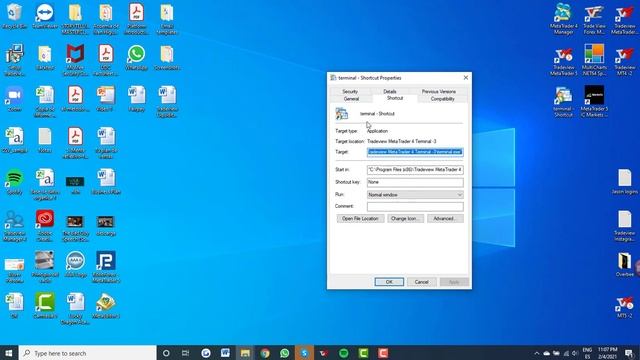The height and width of the screenshot is (360, 640).
Task: Select the Spotify desktop shortcut
Action: point(14,182)
